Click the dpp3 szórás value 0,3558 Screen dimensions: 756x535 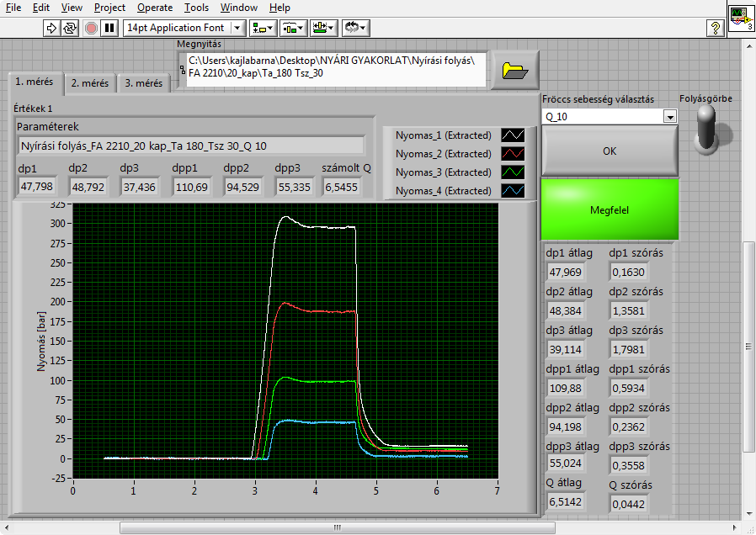628,466
